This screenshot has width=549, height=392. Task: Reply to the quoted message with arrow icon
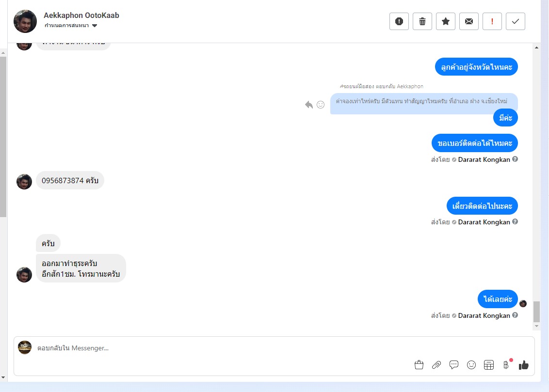click(x=309, y=105)
